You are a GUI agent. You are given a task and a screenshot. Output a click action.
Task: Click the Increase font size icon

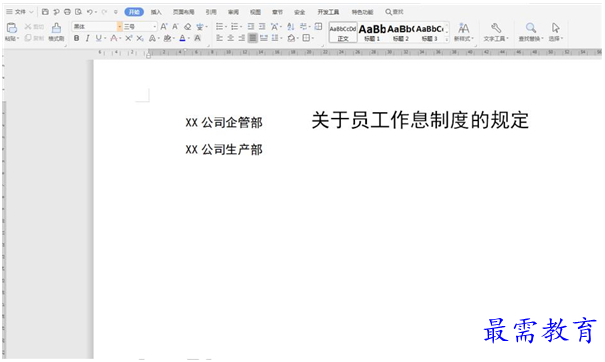coord(164,26)
